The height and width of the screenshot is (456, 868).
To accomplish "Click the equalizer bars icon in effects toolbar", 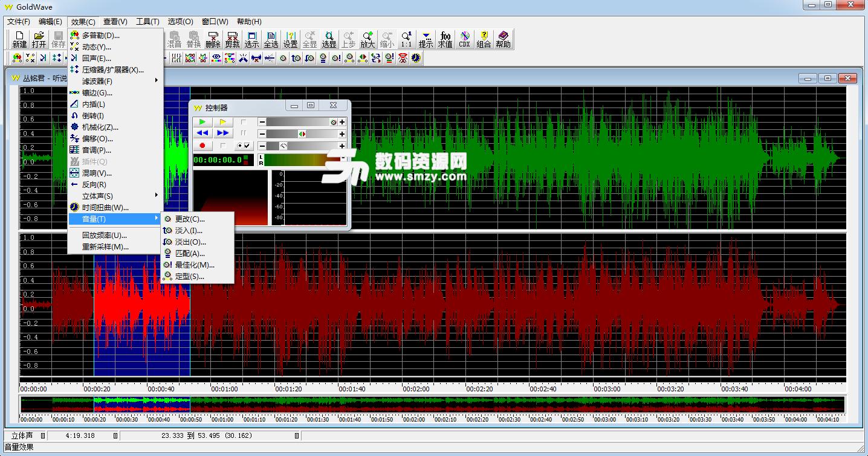I will [x=177, y=58].
